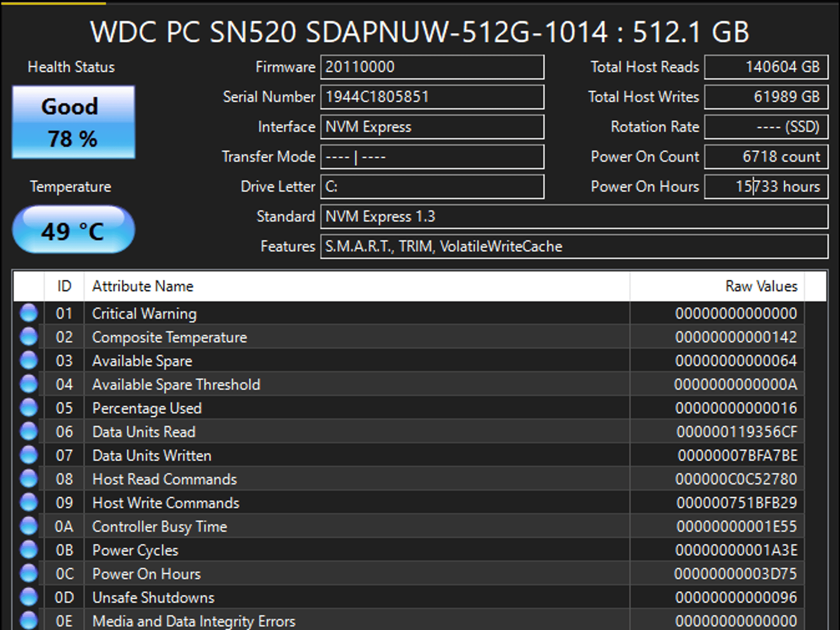Click raw value 00000000000016

[736, 409]
